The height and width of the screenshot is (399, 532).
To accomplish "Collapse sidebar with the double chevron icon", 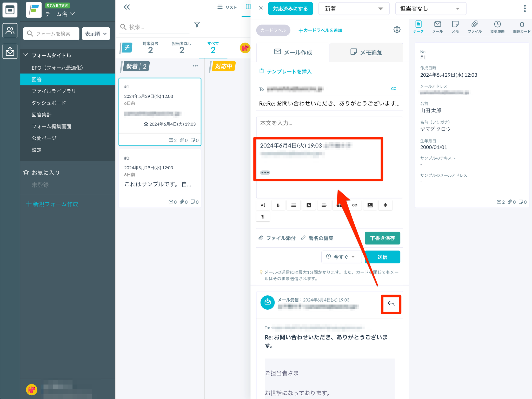I will tap(127, 7).
